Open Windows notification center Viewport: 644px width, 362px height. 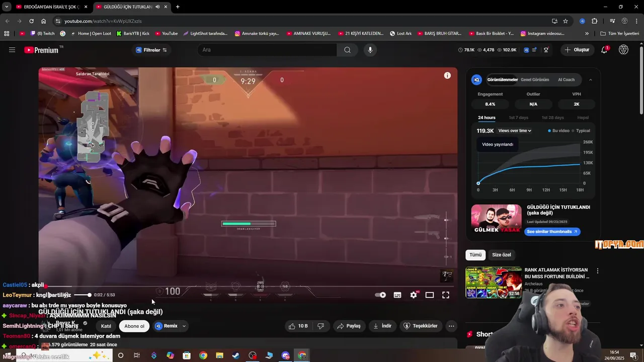pos(633,355)
